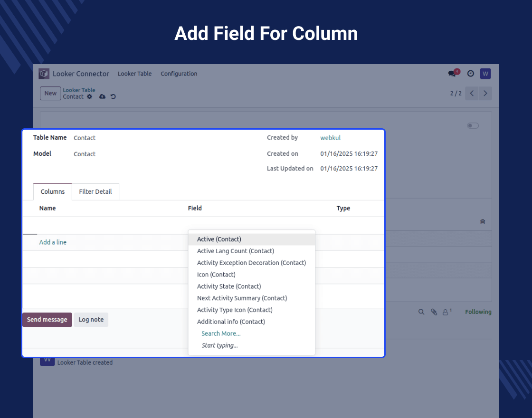Click Search More... in dropdown
Image resolution: width=532 pixels, height=418 pixels.
(221, 333)
